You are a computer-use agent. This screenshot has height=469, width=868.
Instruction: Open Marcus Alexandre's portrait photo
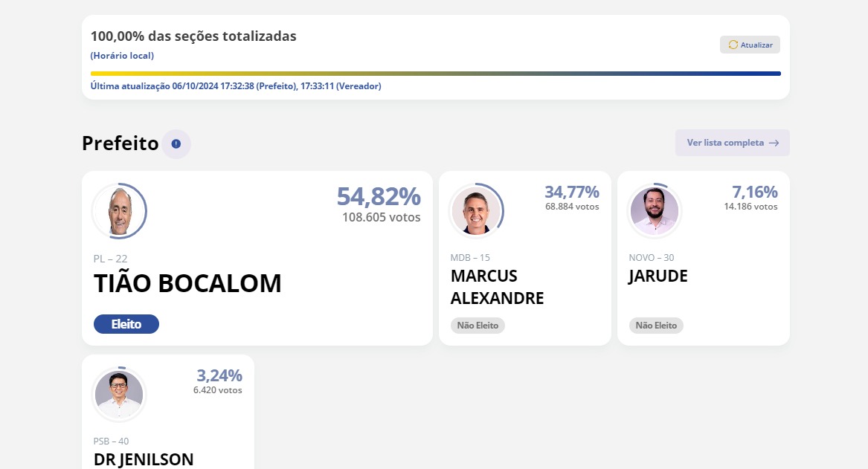point(477,211)
